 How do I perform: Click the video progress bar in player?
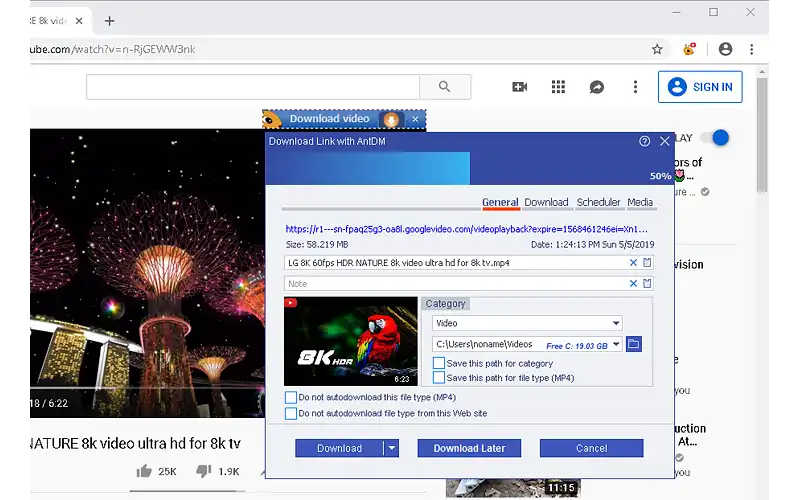coord(147,388)
